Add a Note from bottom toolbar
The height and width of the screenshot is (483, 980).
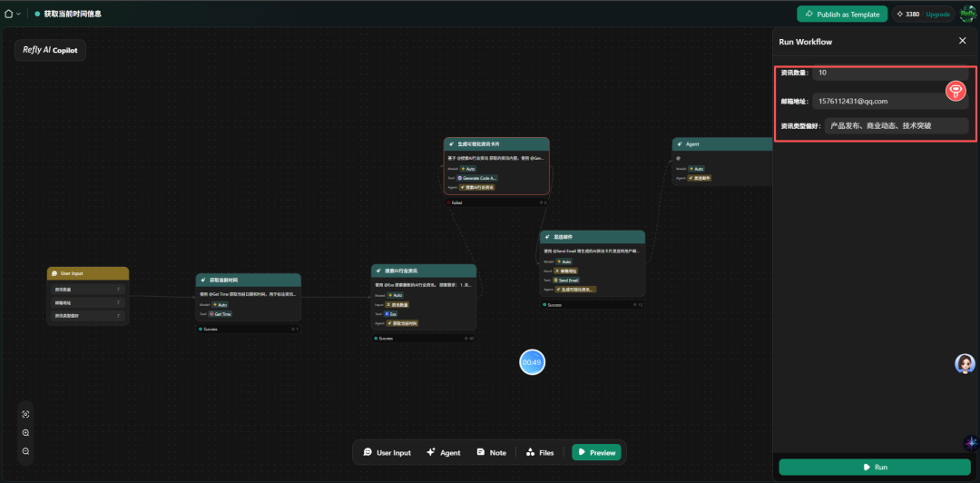click(491, 452)
